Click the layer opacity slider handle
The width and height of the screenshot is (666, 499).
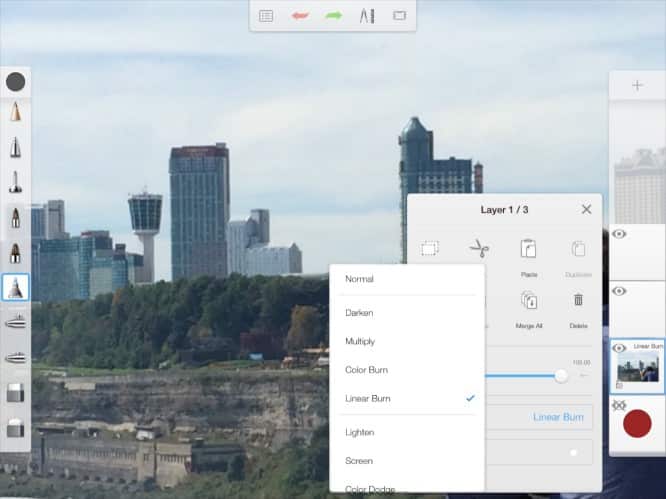point(561,375)
